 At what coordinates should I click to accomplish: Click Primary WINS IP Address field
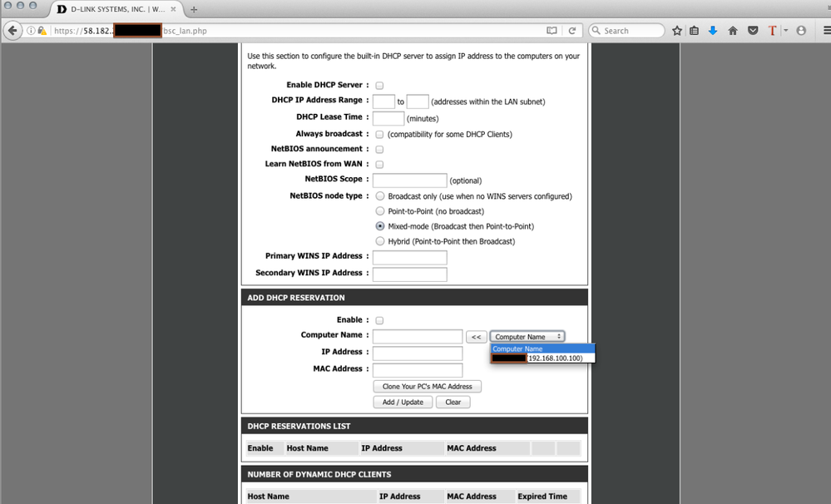pos(409,258)
